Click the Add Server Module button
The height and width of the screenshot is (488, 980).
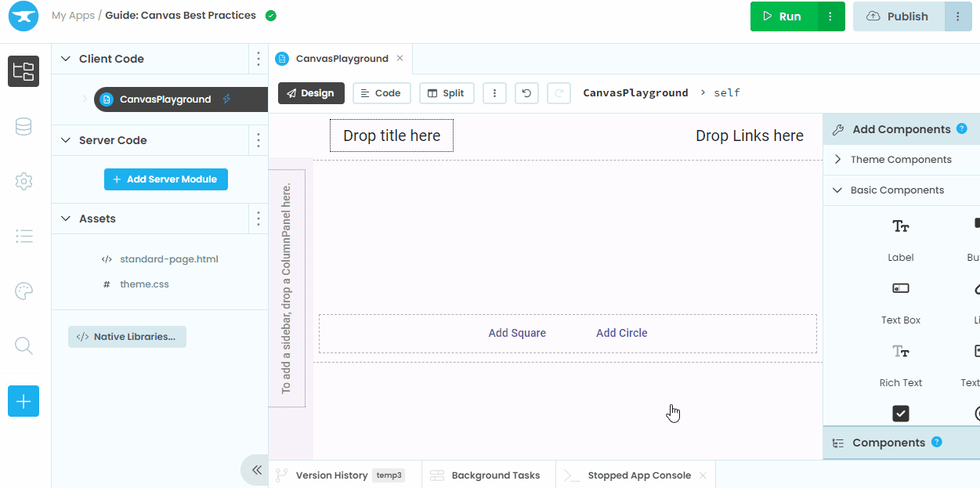pyautogui.click(x=165, y=179)
